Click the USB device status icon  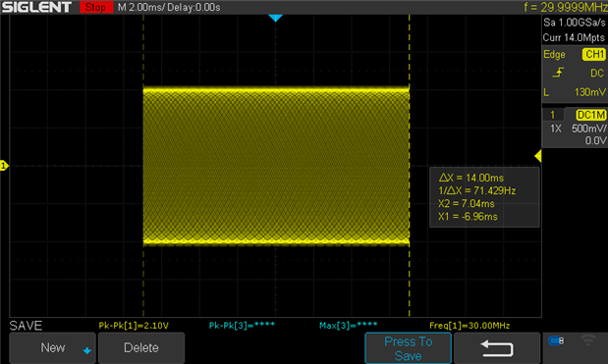(x=556, y=340)
